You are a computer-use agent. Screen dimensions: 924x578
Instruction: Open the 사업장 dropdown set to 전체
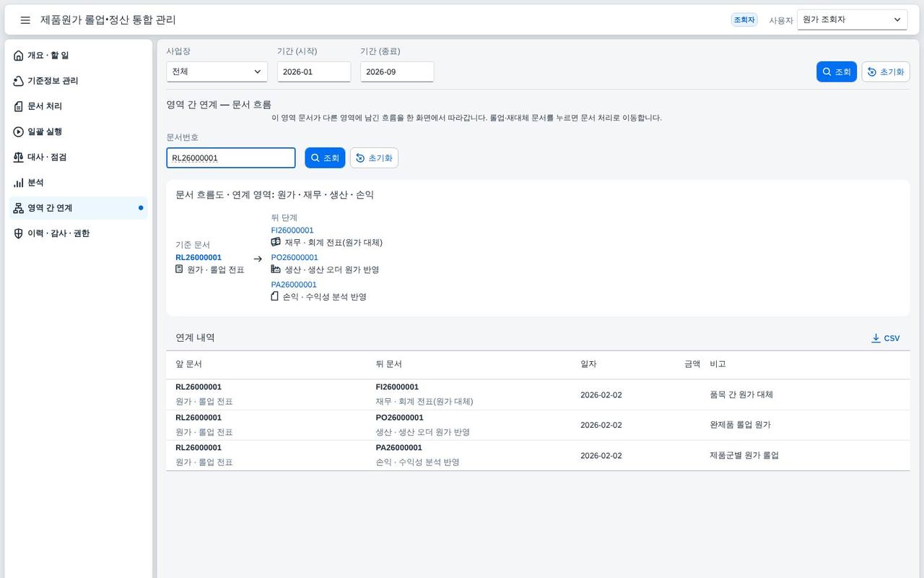click(x=217, y=72)
